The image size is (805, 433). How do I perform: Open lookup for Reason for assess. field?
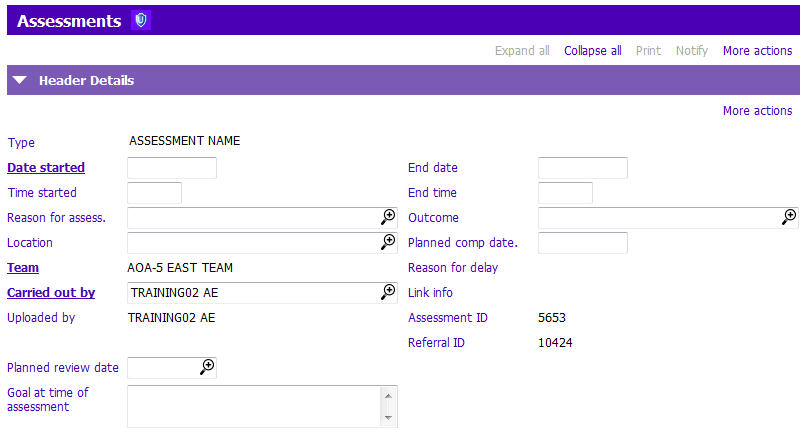(388, 217)
